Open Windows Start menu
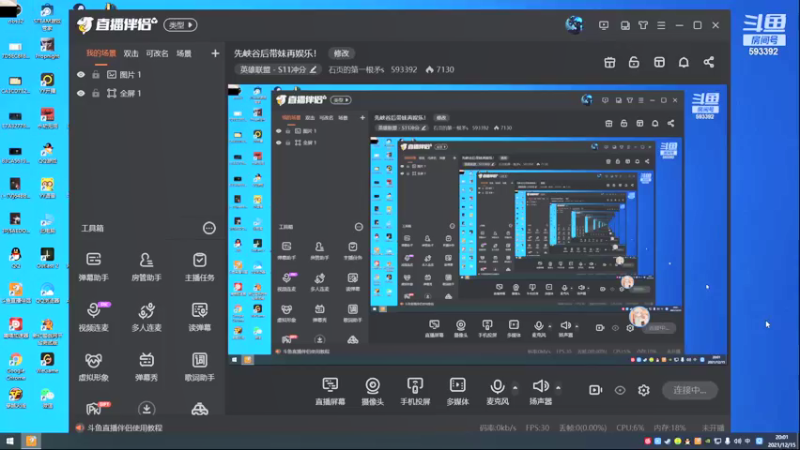The image size is (800, 450). 10,441
